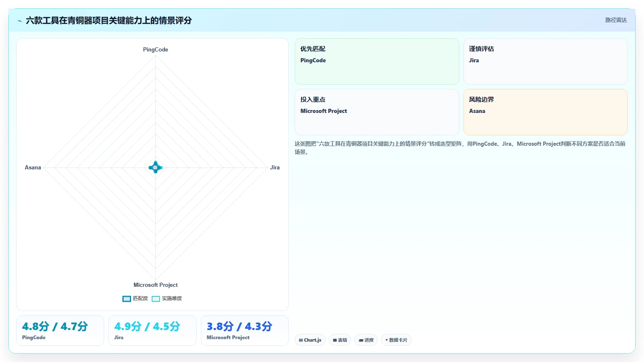The width and height of the screenshot is (644, 362).
Task: Open the 投入重点 Microsoft Project card
Action: tap(377, 112)
